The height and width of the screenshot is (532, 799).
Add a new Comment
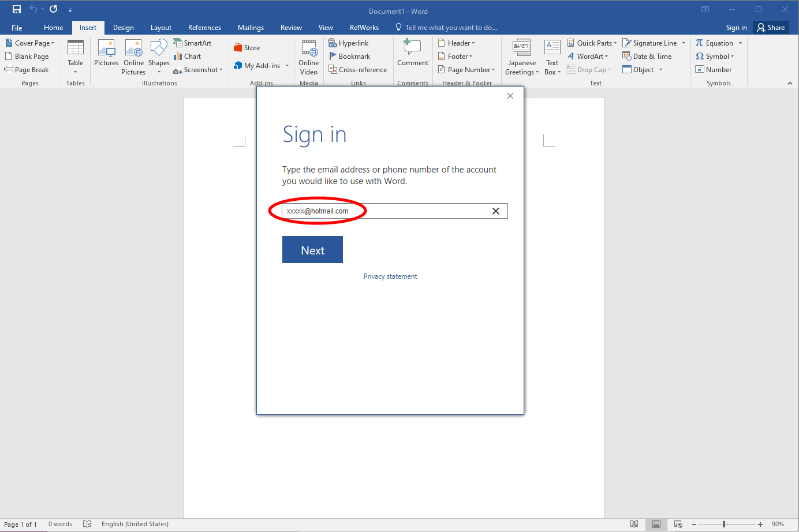click(413, 53)
